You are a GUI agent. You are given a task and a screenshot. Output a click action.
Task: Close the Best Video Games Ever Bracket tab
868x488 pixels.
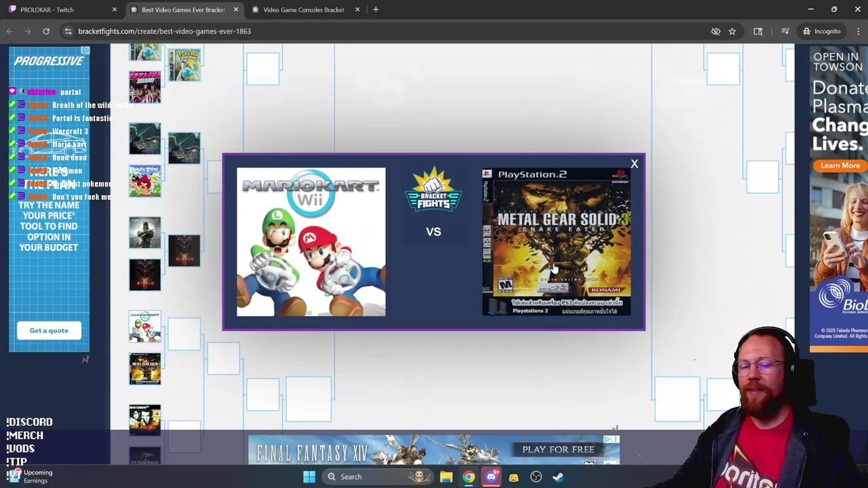[x=235, y=9]
